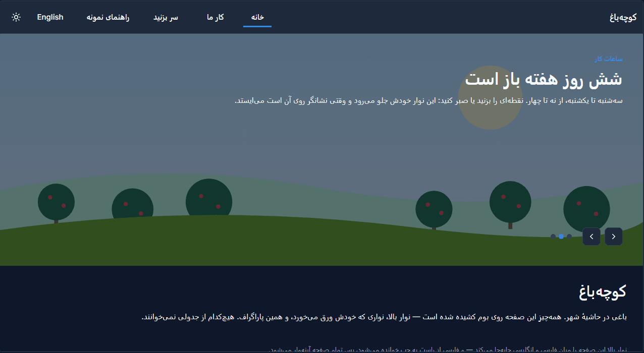Select the active خانه nav tab

pyautogui.click(x=257, y=17)
